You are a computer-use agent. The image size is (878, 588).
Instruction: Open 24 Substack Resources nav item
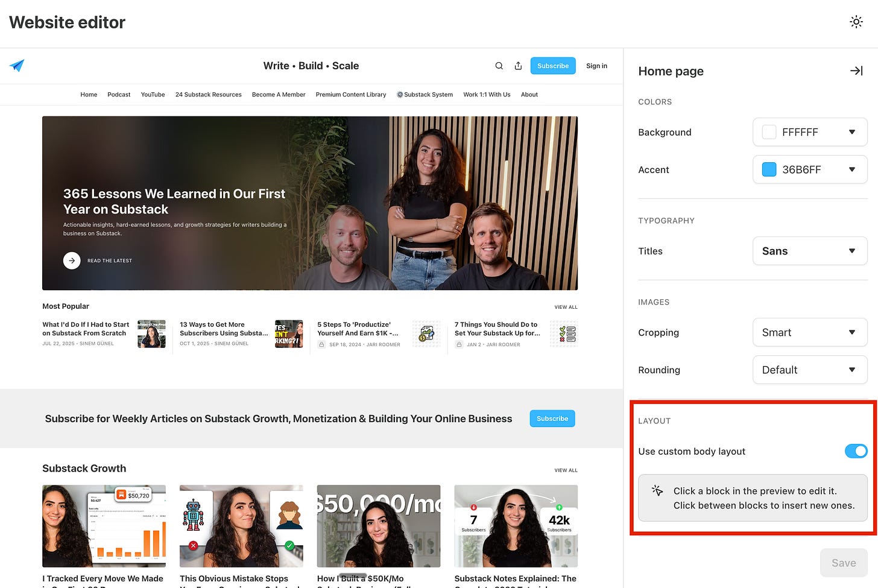click(209, 95)
